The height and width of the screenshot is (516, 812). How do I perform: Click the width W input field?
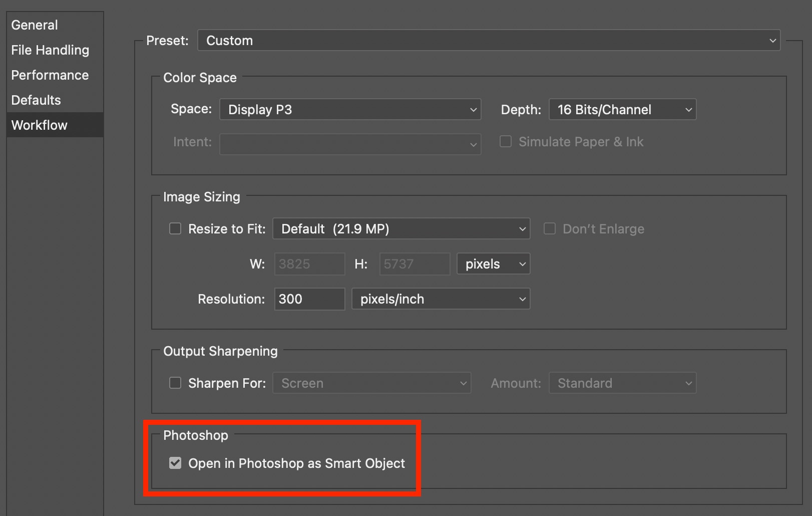pyautogui.click(x=309, y=264)
